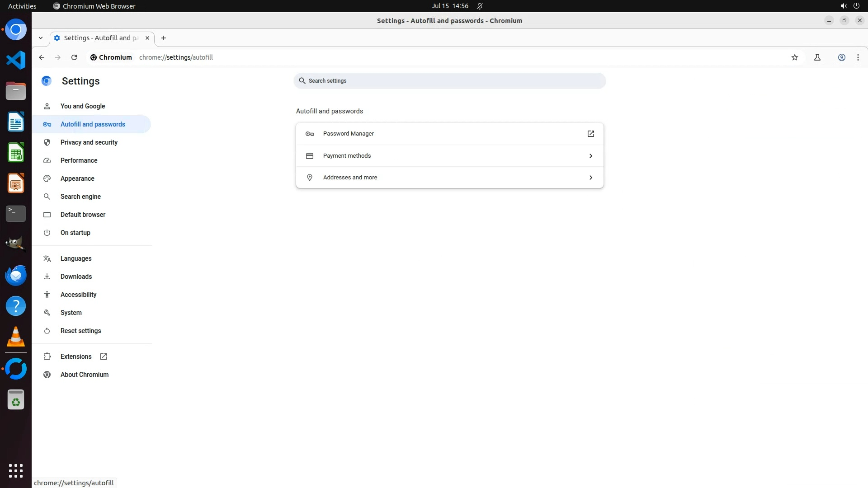This screenshot has width=868, height=488.
Task: Reload the current page
Action: [x=74, y=57]
